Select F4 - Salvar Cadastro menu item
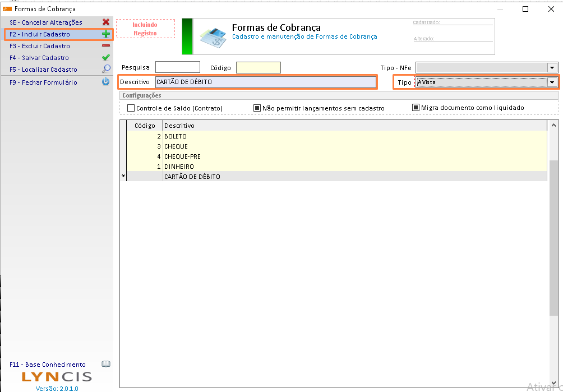This screenshot has width=563, height=392. click(x=39, y=58)
